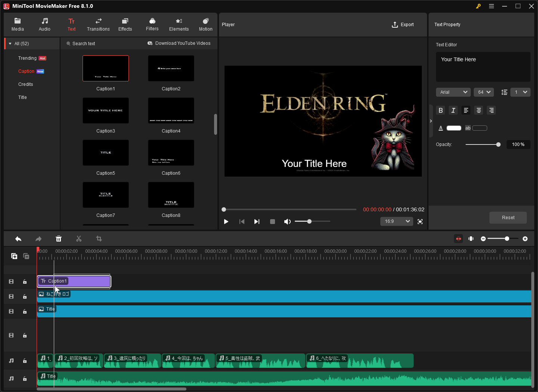The image size is (538, 392).
Task: Click the Text Editor input box
Action: click(x=483, y=67)
